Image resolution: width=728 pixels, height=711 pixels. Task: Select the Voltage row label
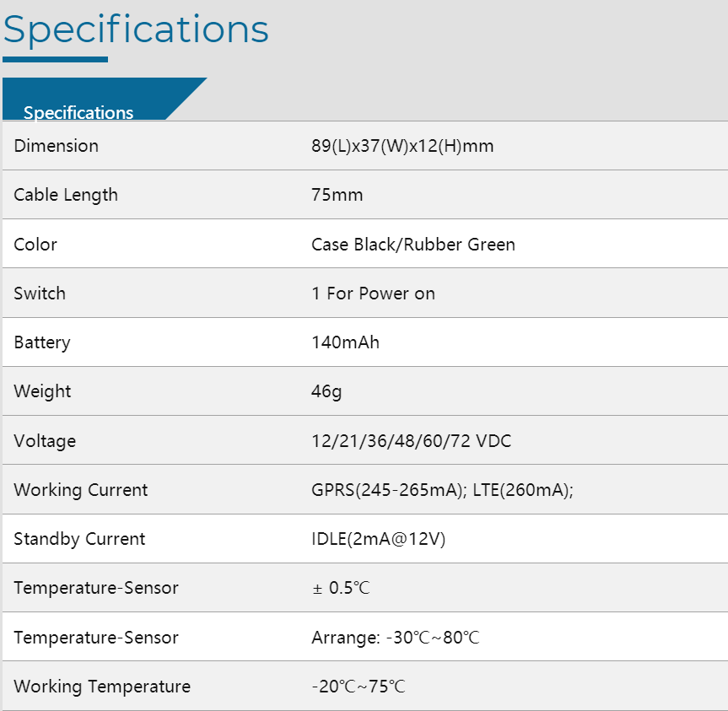(x=45, y=441)
